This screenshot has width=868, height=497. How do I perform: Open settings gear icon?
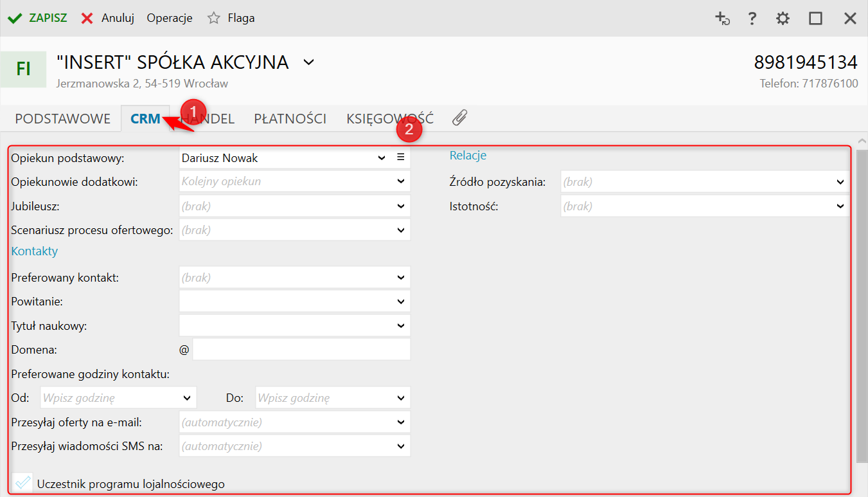783,18
